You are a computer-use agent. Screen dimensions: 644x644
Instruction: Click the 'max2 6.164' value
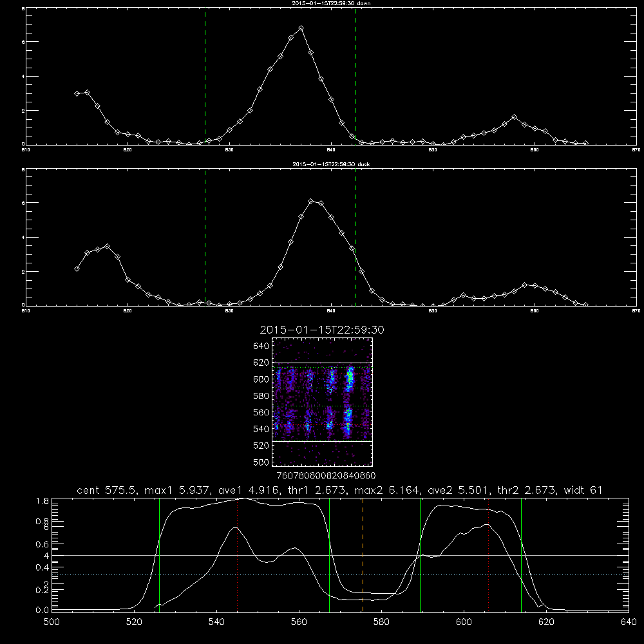click(386, 490)
